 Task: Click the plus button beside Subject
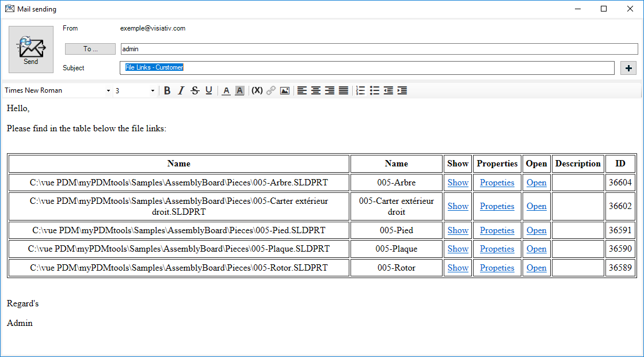(628, 68)
